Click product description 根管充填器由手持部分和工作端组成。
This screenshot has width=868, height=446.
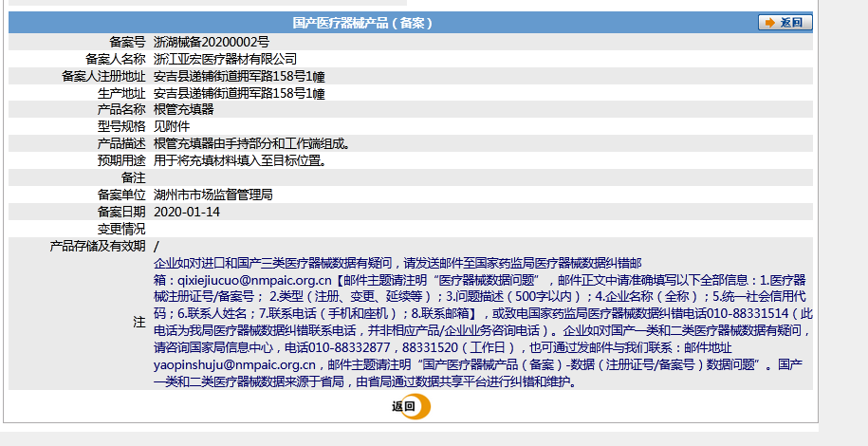[252, 144]
